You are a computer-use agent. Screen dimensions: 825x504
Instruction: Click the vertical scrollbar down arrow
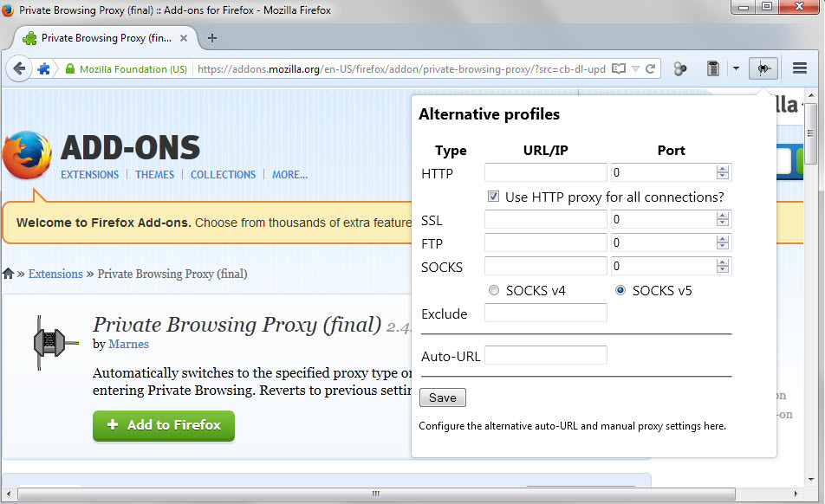click(811, 479)
